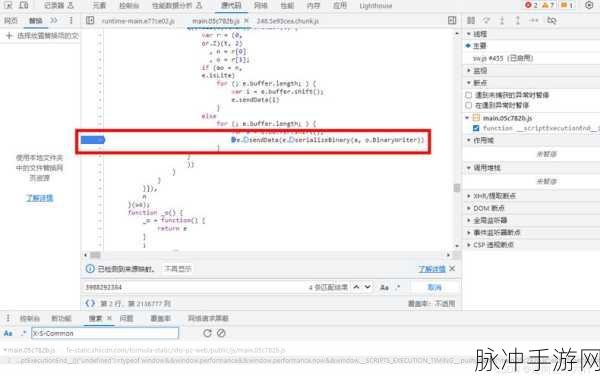Enable pause on uncaught exceptions checkbox

click(469, 95)
